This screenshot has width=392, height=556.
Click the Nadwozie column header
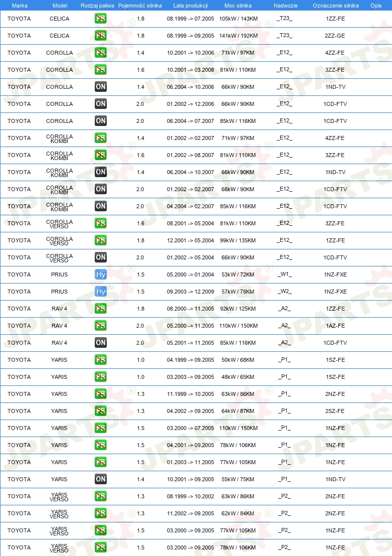coord(285,6)
